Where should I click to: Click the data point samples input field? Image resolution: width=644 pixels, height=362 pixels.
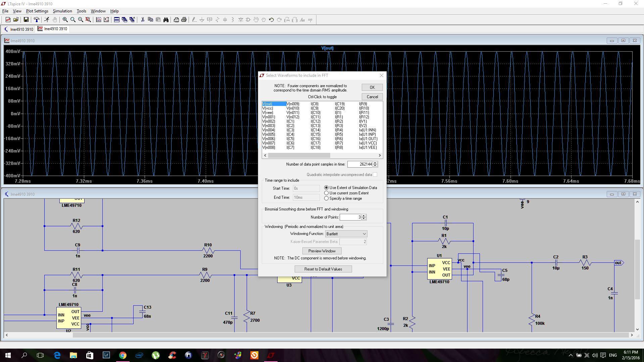(360, 164)
